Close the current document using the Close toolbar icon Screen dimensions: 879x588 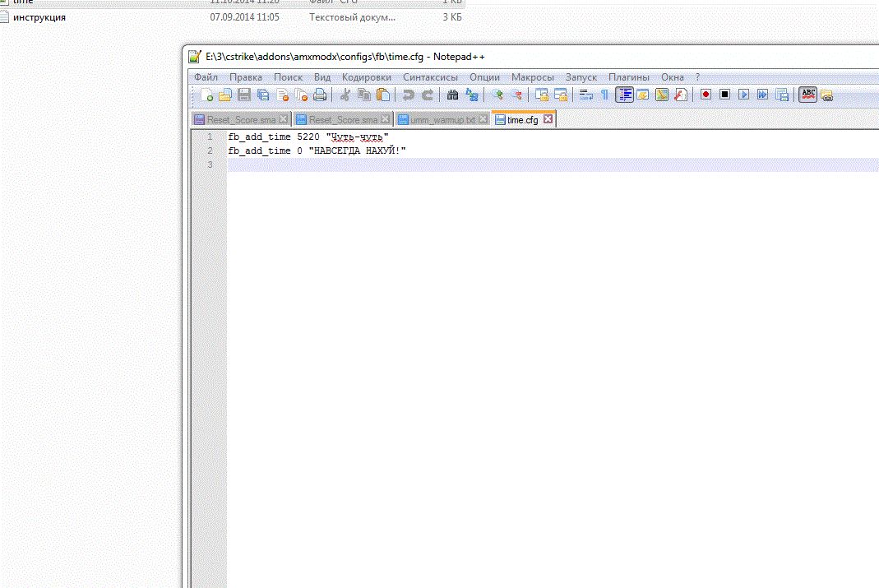282,95
